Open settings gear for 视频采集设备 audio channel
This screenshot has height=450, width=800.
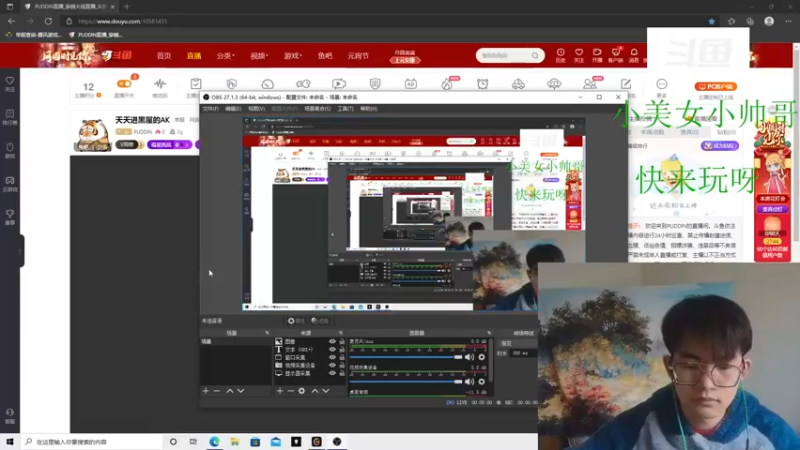coord(482,382)
